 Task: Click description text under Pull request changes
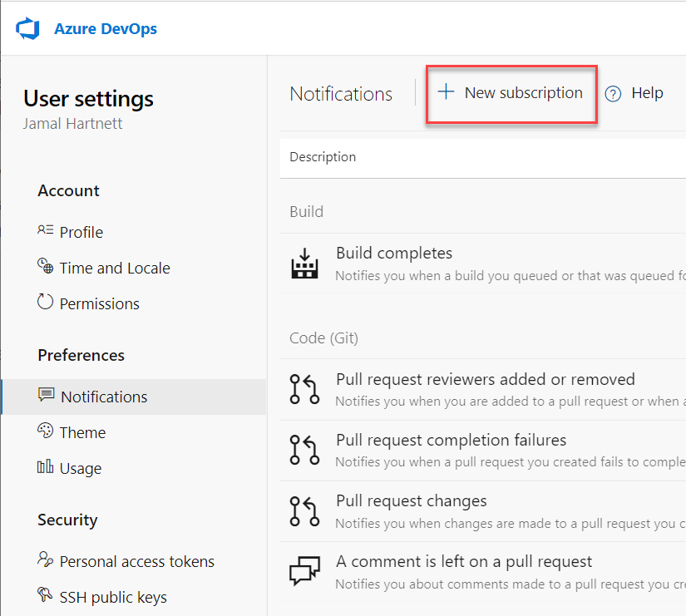pos(510,524)
